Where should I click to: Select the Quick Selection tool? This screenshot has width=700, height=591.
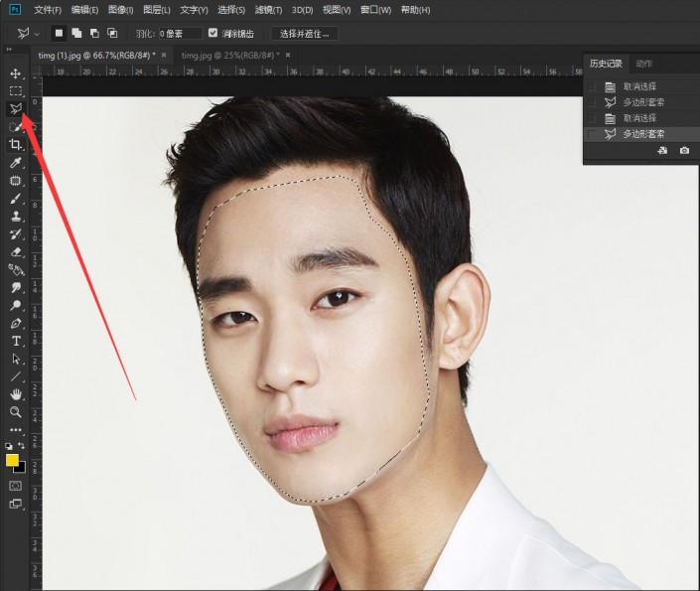tap(16, 127)
